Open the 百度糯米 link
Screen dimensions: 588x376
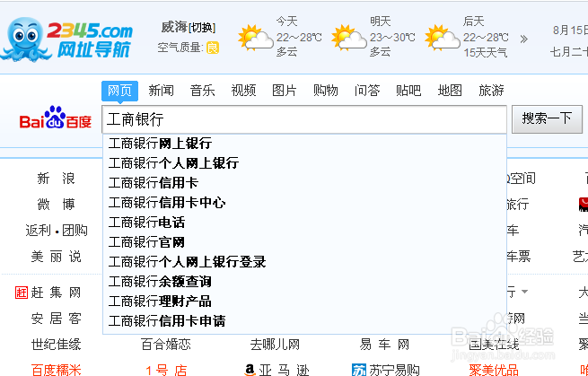click(56, 371)
